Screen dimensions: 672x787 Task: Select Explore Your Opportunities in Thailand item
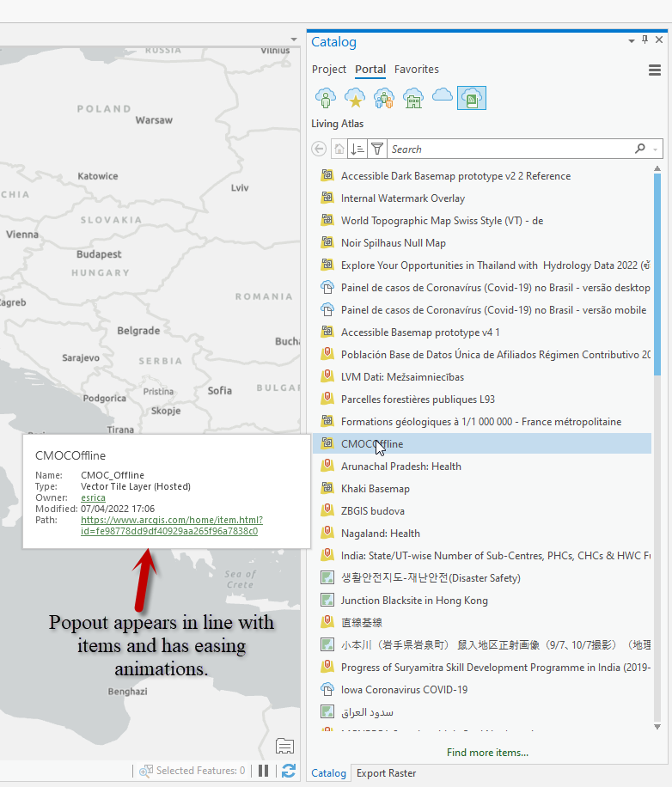(482, 265)
